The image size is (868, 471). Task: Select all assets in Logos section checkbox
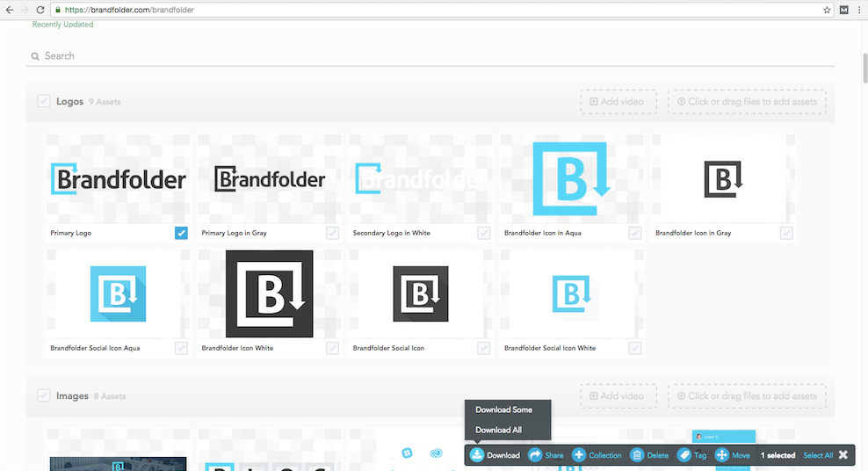tap(44, 101)
